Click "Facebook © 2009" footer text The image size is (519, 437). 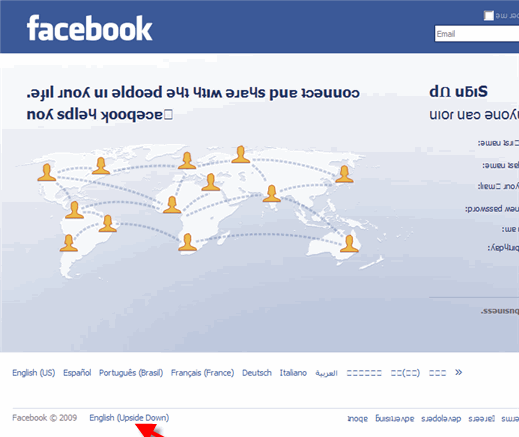(x=45, y=418)
